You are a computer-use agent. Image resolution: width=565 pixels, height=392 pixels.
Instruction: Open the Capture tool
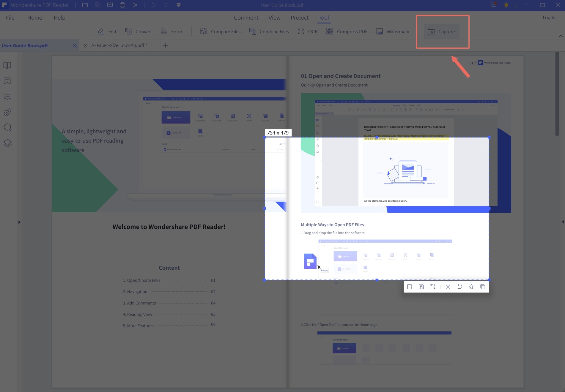click(x=441, y=31)
